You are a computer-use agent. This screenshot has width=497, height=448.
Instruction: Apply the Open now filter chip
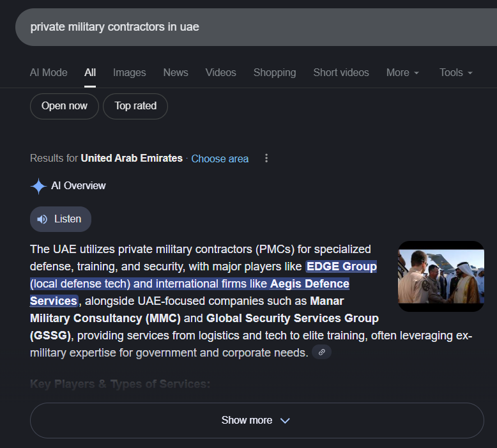click(x=65, y=106)
